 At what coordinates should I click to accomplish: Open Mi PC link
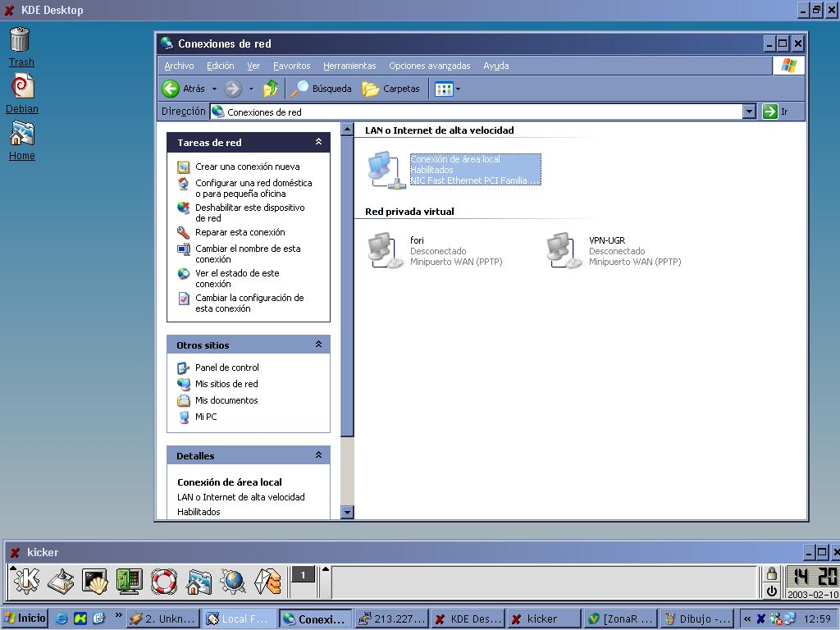[x=206, y=417]
